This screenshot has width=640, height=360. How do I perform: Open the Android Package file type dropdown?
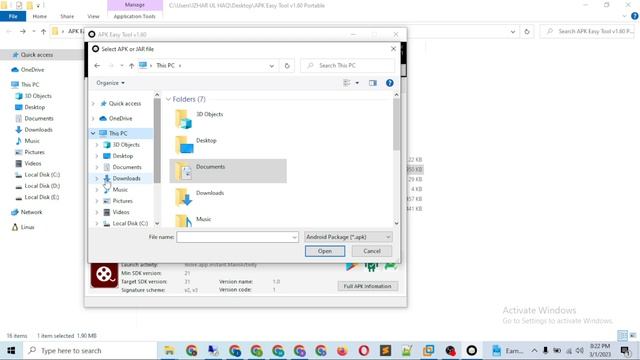click(348, 237)
